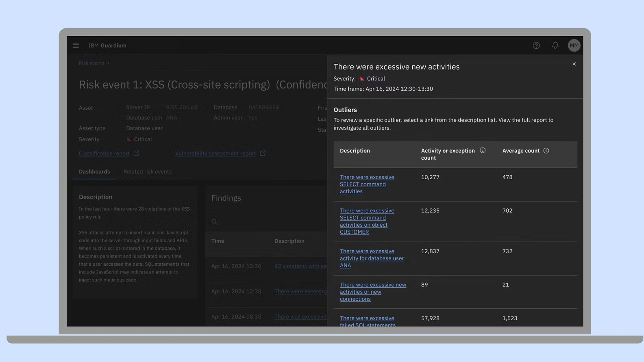
Task: Open the notifications bell
Action: click(x=555, y=46)
